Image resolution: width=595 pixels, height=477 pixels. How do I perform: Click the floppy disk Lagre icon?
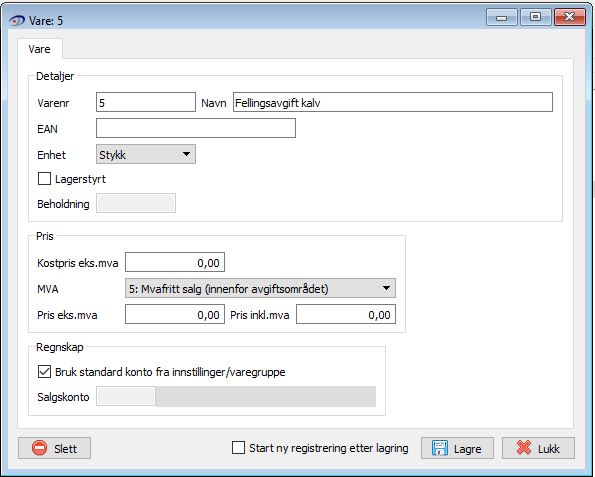click(440, 448)
